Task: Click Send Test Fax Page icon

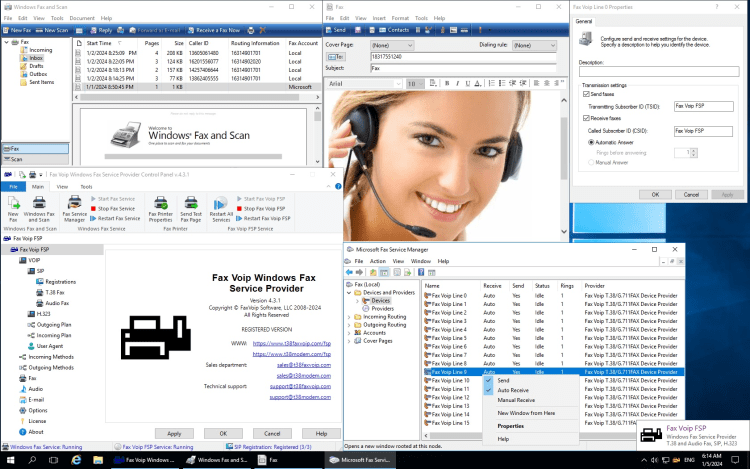Action: (x=191, y=208)
